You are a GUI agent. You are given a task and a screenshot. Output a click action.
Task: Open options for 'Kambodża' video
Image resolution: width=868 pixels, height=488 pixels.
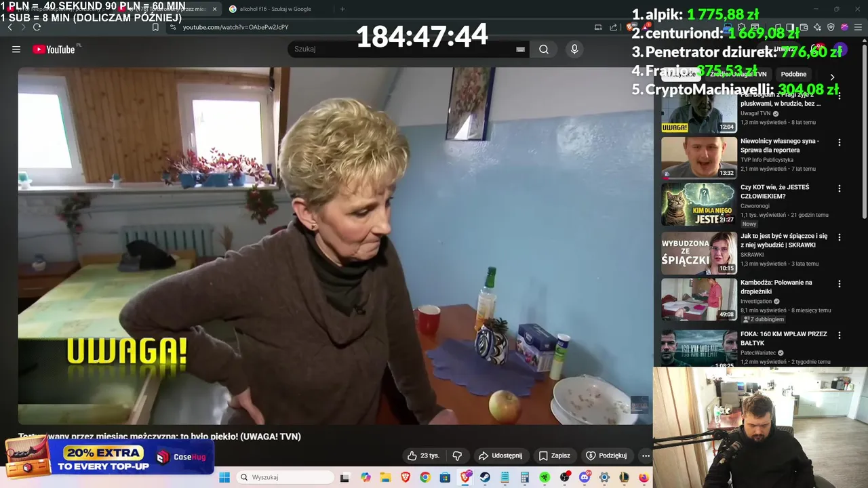pyautogui.click(x=840, y=283)
